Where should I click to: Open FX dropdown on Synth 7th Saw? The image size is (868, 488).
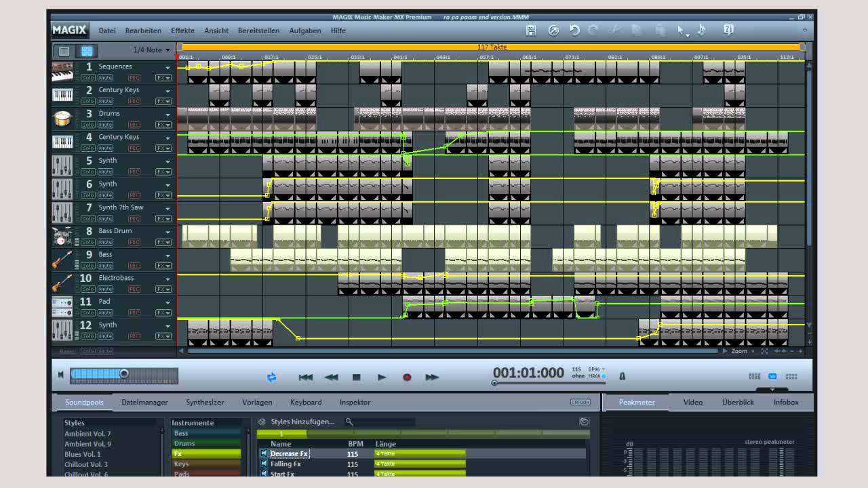coord(163,219)
